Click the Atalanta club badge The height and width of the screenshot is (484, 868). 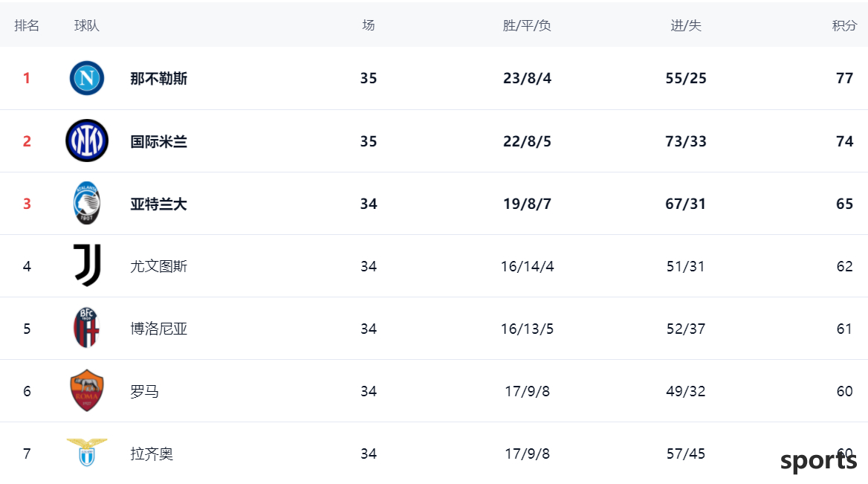87,203
